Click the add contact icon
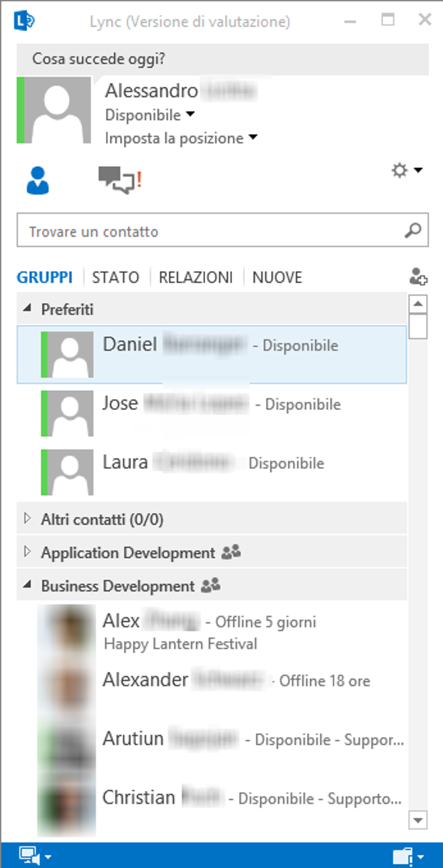 (418, 277)
